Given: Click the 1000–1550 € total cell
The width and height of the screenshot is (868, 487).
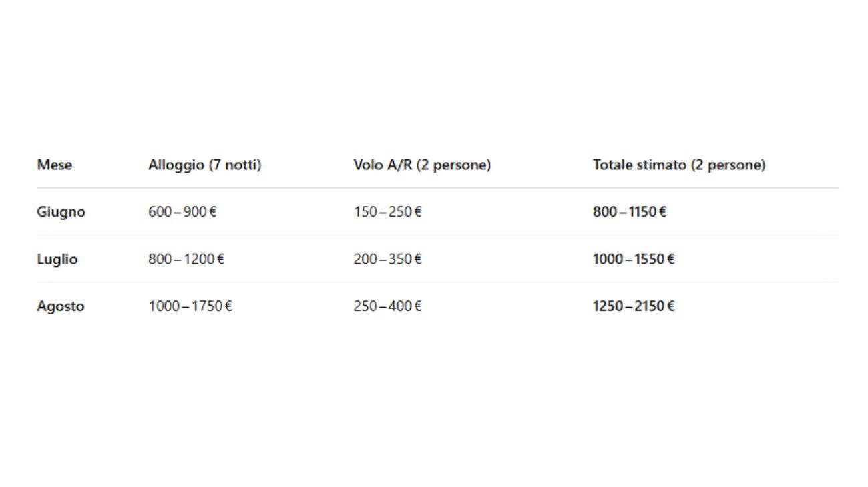Looking at the screenshot, I should (x=634, y=259).
